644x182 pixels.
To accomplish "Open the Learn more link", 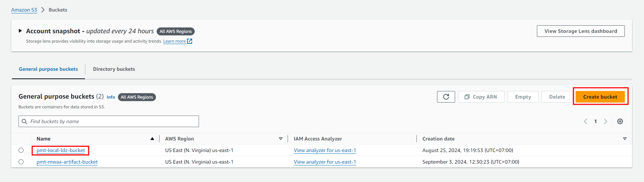I will (174, 41).
